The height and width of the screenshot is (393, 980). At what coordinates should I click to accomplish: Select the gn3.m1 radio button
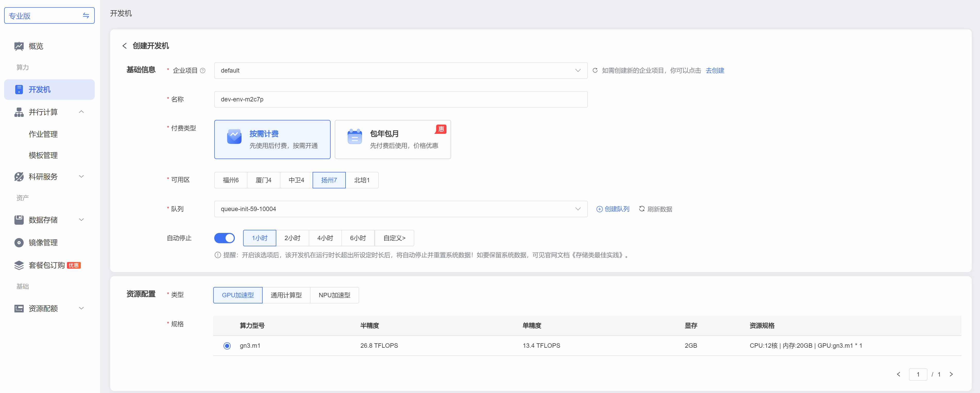(x=227, y=346)
